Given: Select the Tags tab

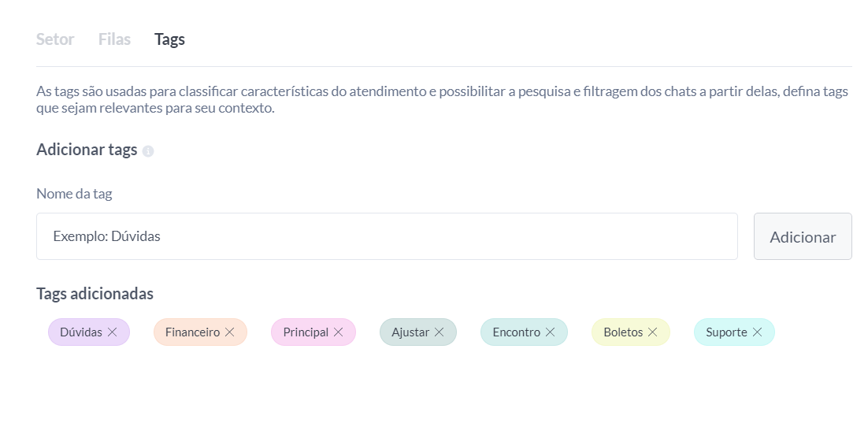Looking at the screenshot, I should [x=169, y=39].
